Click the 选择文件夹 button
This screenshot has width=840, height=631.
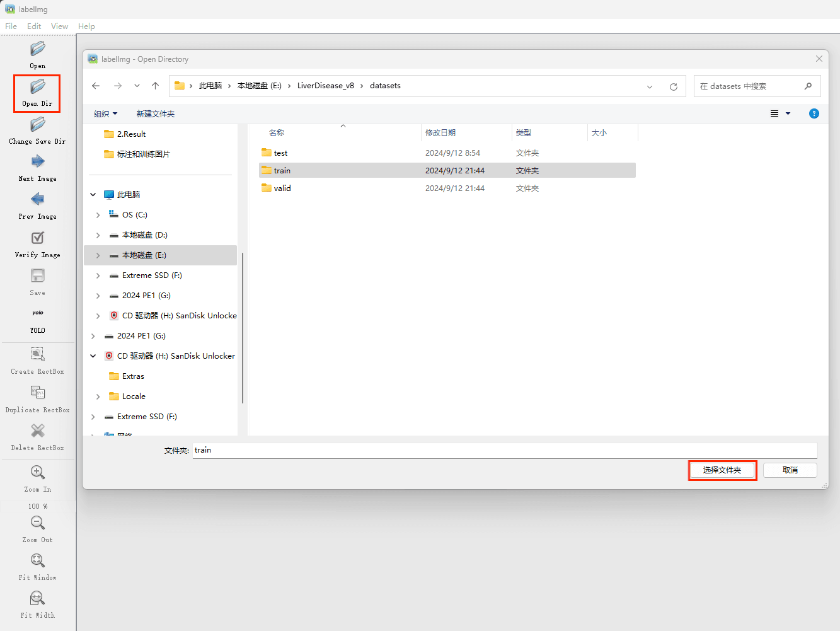point(722,470)
